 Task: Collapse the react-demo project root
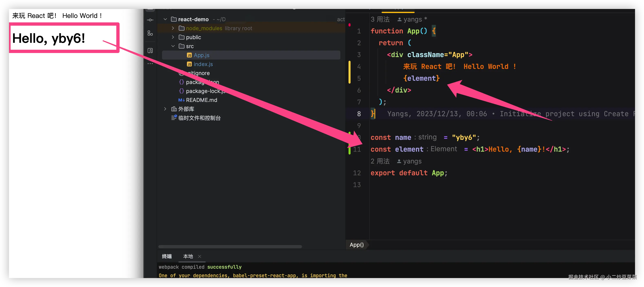coord(165,19)
